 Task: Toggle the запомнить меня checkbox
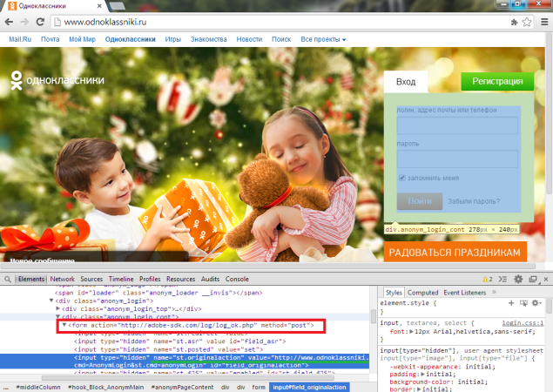click(x=401, y=178)
